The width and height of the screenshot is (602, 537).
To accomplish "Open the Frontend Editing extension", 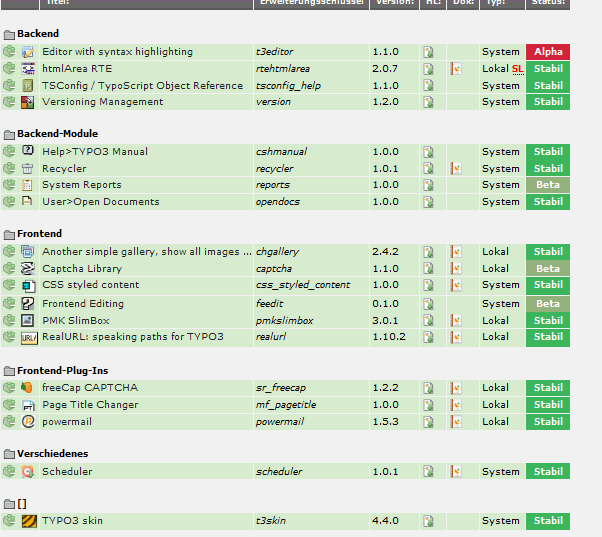I will tap(83, 304).
